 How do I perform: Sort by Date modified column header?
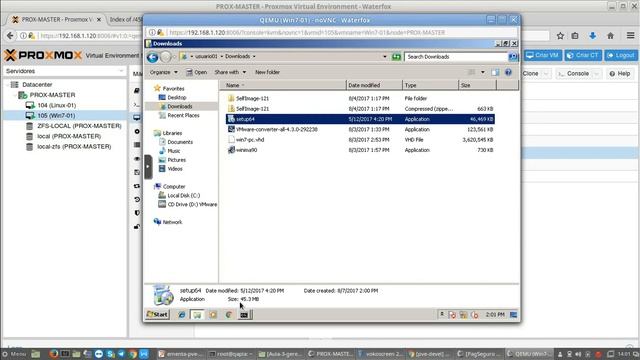(x=374, y=85)
